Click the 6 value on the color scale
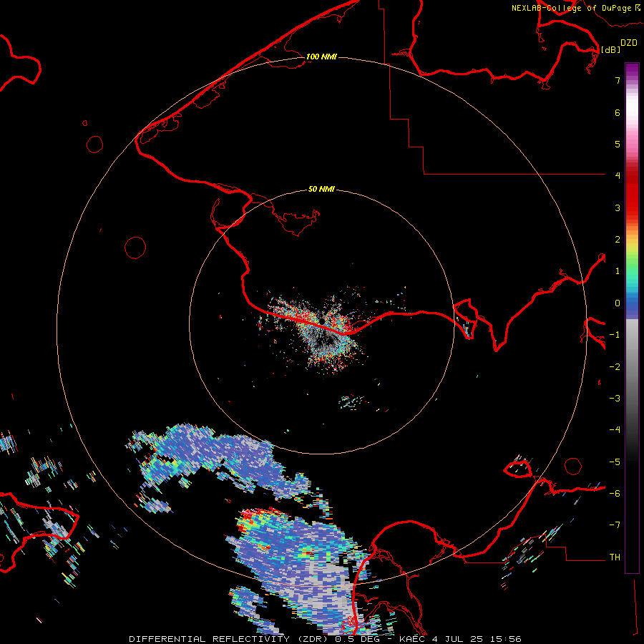The height and width of the screenshot is (644, 644). tap(618, 112)
